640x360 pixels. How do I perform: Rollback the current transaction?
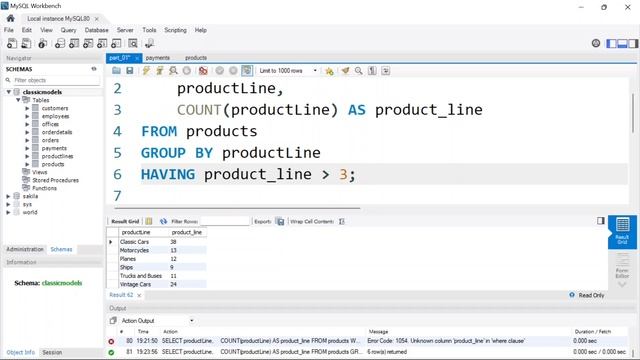(x=233, y=71)
